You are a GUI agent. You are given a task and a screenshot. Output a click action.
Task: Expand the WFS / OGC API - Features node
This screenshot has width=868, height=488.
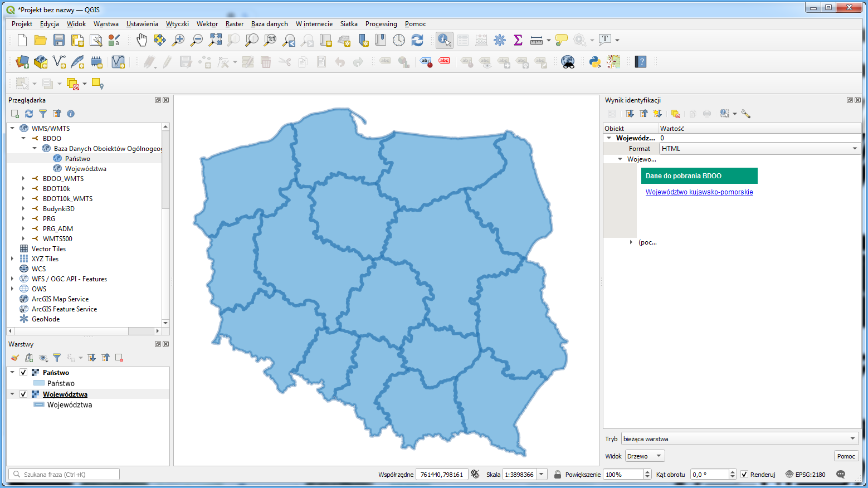pos(12,279)
